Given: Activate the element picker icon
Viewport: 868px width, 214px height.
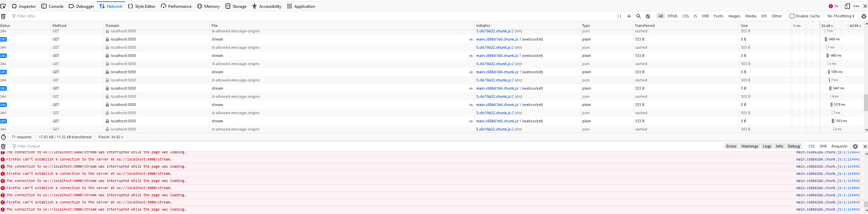Looking at the screenshot, I should click(3, 6).
